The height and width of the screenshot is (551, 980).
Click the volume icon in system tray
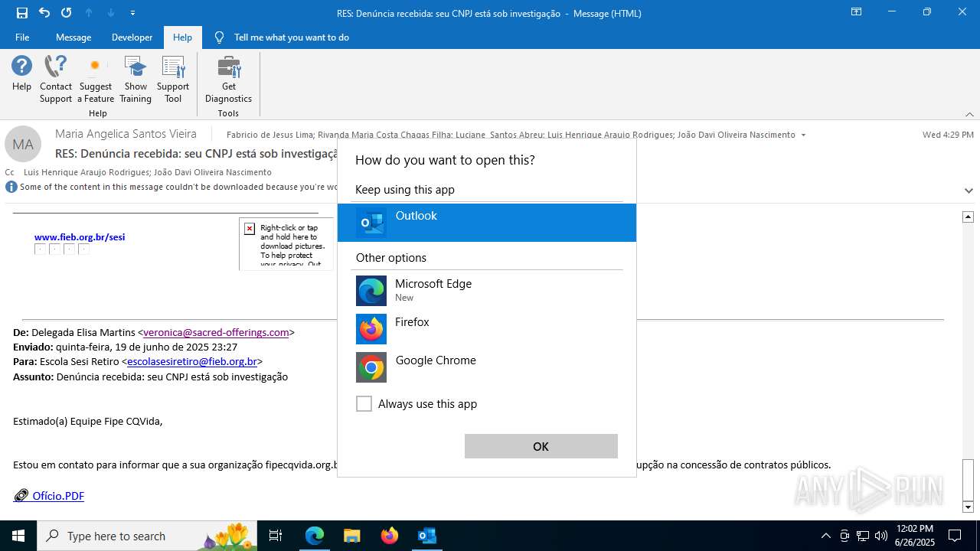pos(880,536)
